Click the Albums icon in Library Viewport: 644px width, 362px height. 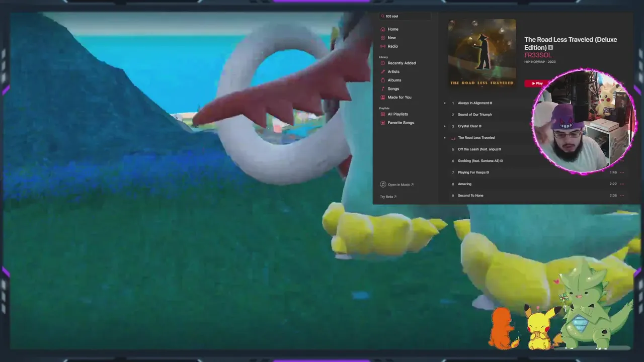tap(383, 80)
